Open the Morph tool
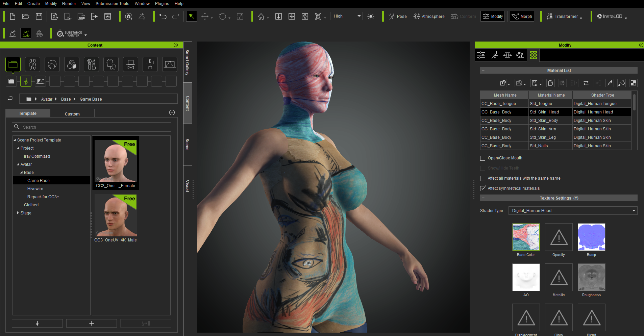The height and width of the screenshot is (336, 644). (x=522, y=17)
